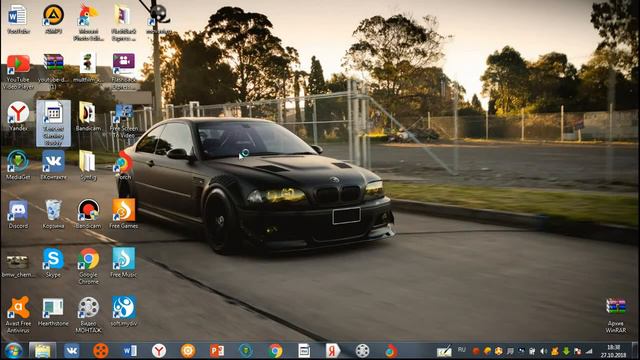Open the orange film-reel player on taskbar

(x=100, y=351)
